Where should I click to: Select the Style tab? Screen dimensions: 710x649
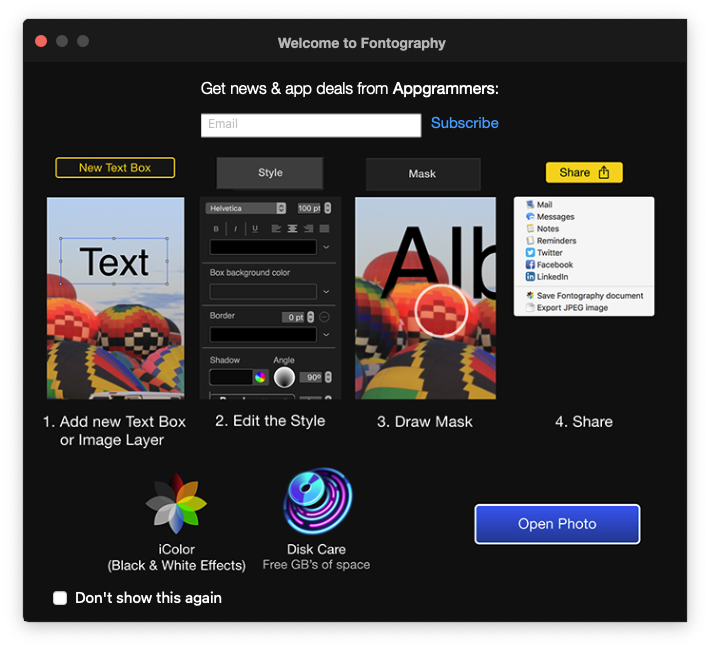tap(270, 173)
